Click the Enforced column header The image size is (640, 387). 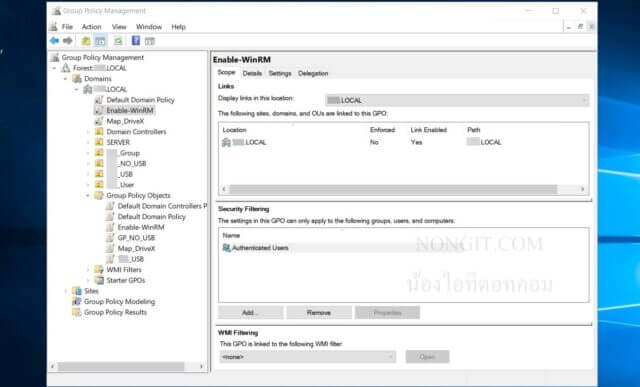pyautogui.click(x=382, y=130)
